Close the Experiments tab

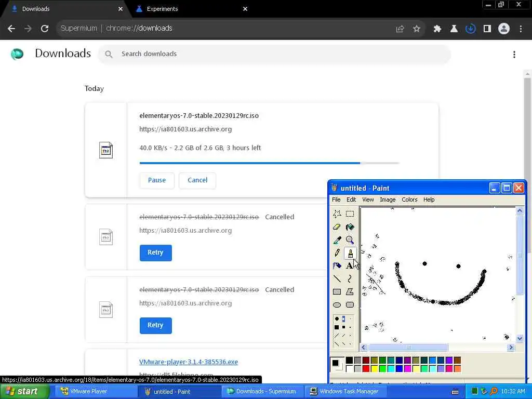pos(245,9)
